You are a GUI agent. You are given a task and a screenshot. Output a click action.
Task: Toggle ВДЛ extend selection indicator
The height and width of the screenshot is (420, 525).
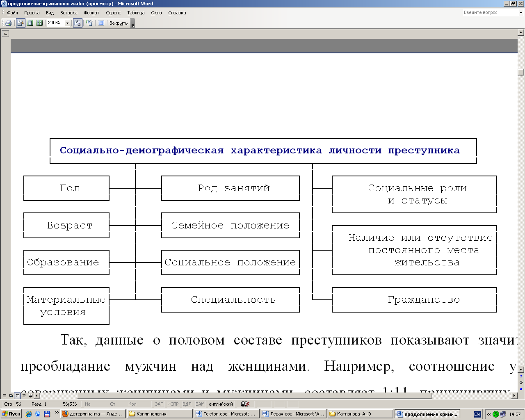[187, 404]
